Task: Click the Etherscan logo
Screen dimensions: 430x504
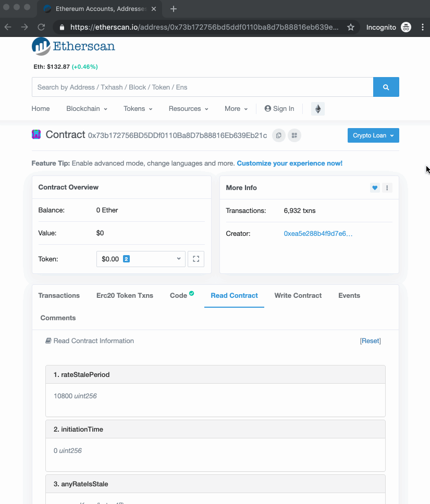Action: [x=73, y=47]
